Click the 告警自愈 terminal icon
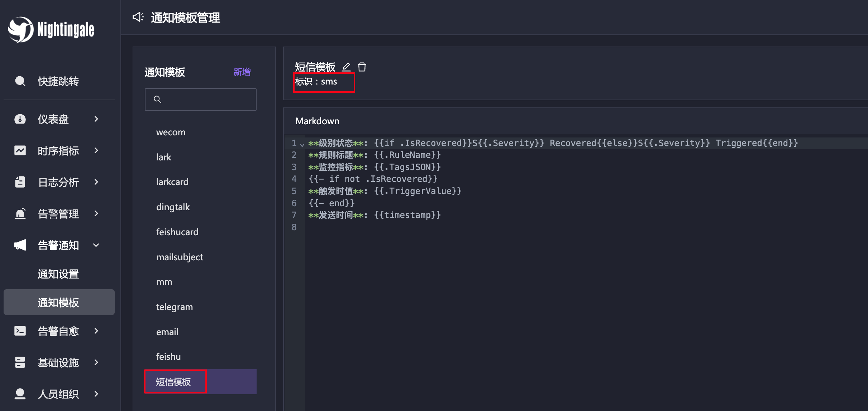Viewport: 868px width, 411px height. pyautogui.click(x=20, y=331)
